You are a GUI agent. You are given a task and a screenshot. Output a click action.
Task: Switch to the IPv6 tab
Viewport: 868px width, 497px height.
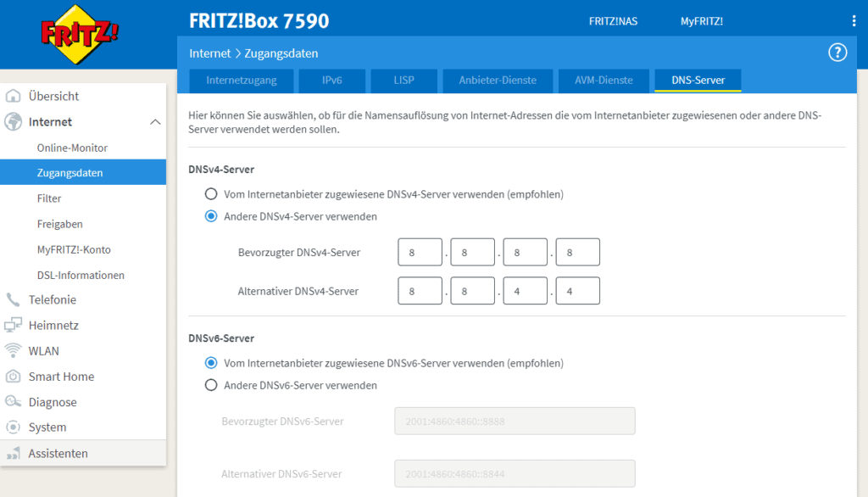[332, 81]
